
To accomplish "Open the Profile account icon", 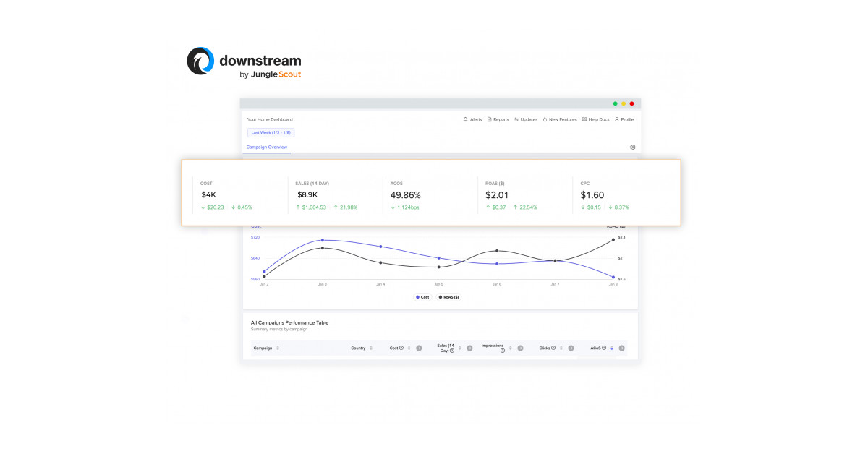I will click(x=616, y=119).
